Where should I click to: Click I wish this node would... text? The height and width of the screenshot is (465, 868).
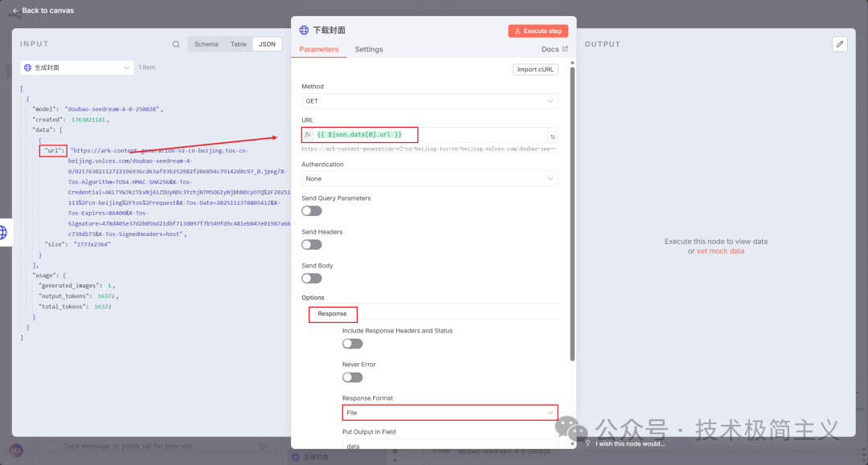point(630,443)
